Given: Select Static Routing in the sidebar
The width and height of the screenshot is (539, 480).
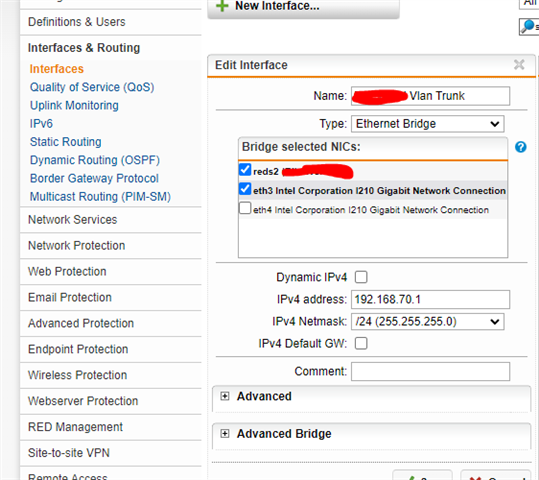Looking at the screenshot, I should [65, 142].
